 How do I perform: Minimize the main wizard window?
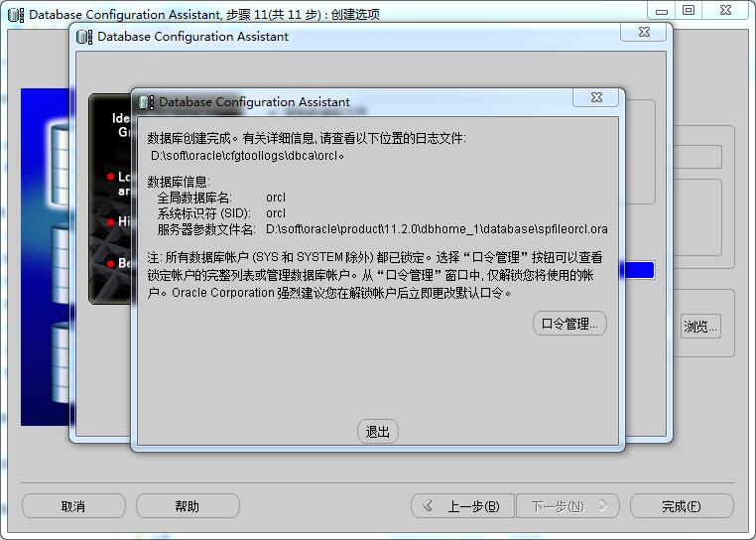click(x=662, y=10)
